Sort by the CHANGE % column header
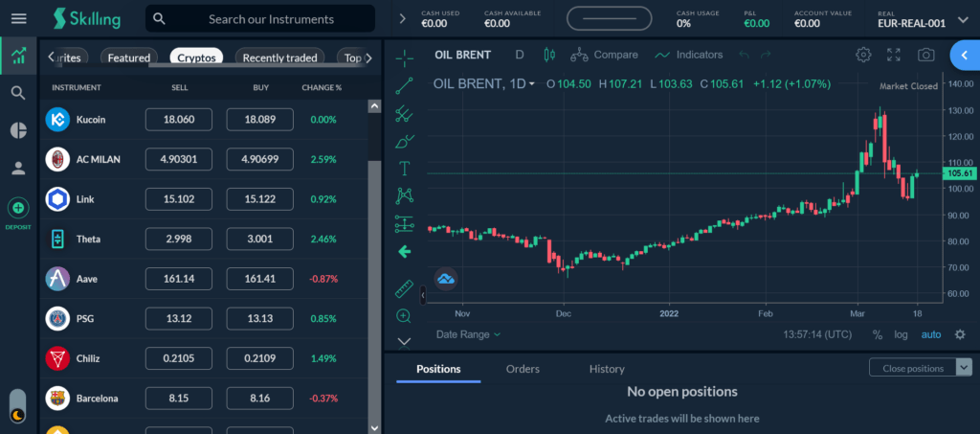980x434 pixels. [322, 87]
